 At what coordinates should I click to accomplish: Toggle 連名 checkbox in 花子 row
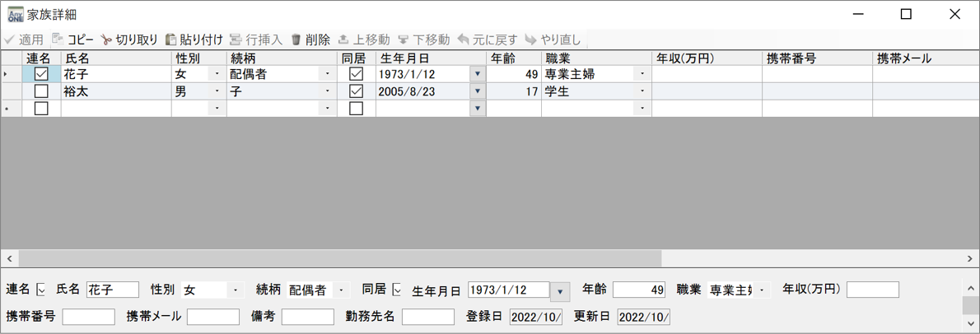click(41, 74)
